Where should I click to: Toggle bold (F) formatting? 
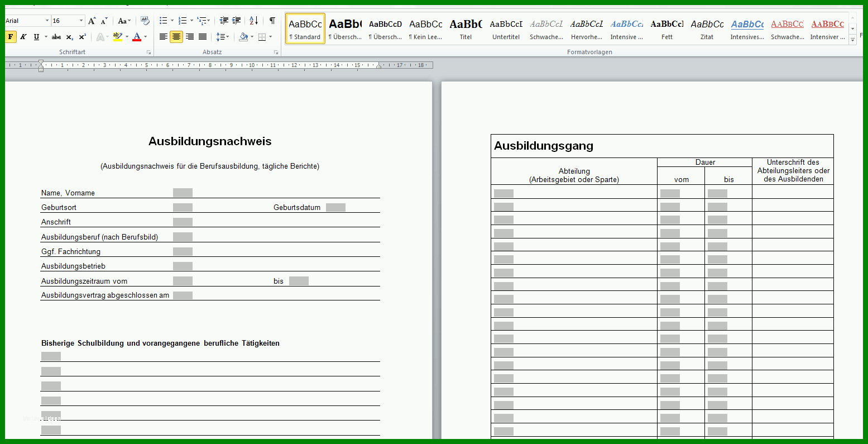pyautogui.click(x=10, y=37)
